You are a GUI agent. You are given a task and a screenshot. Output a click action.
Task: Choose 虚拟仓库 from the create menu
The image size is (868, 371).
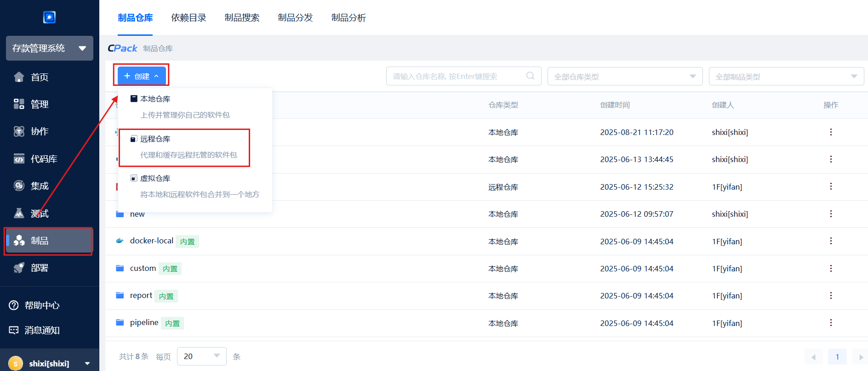[x=155, y=179]
